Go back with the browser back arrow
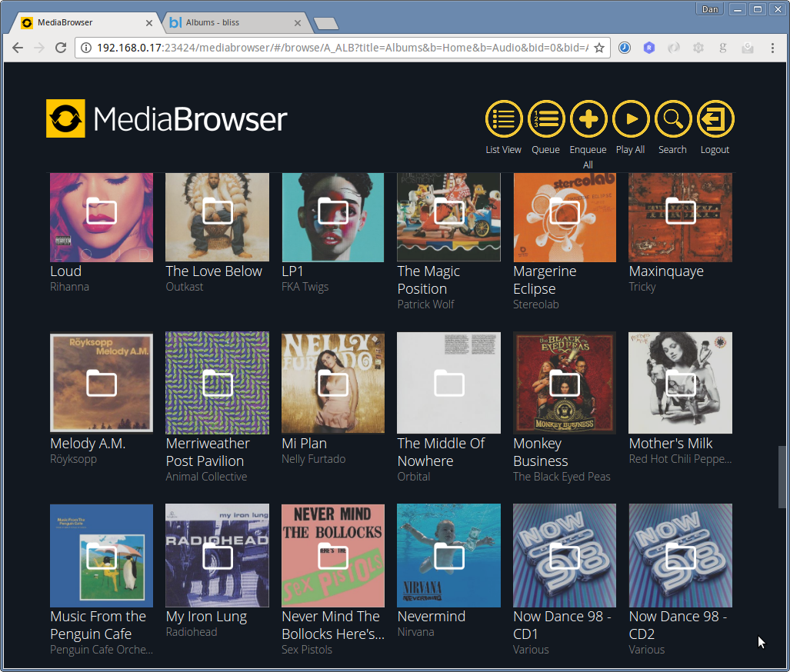 [x=18, y=48]
